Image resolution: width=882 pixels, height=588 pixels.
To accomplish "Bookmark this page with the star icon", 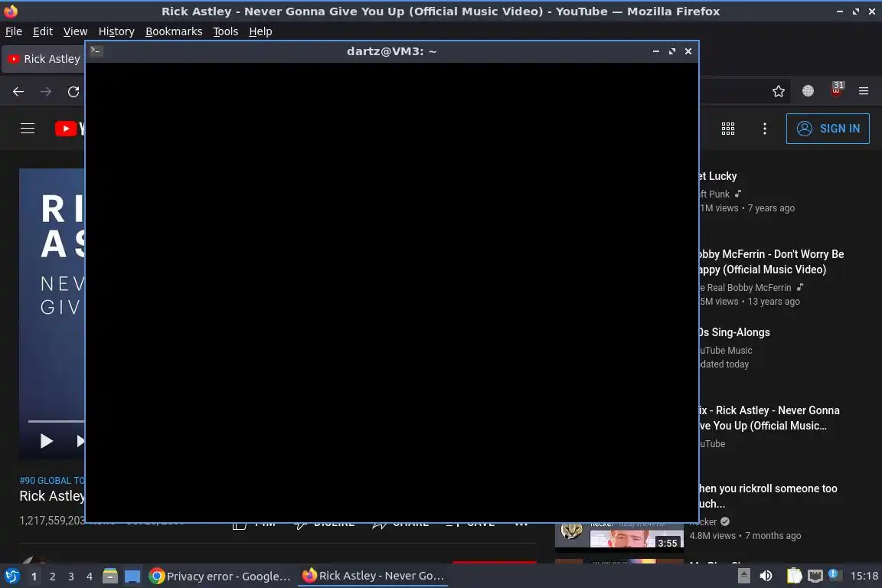I will pyautogui.click(x=779, y=91).
